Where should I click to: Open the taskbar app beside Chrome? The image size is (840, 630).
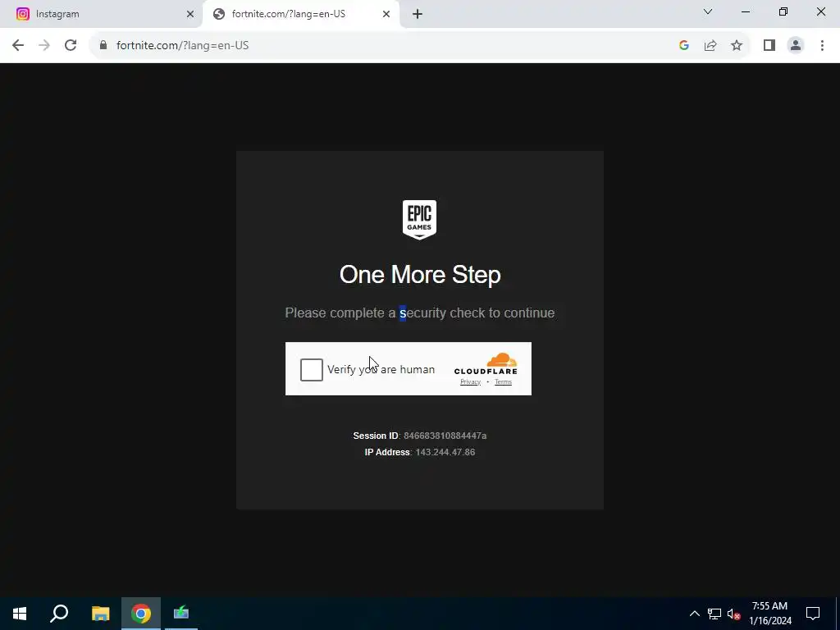tap(181, 614)
